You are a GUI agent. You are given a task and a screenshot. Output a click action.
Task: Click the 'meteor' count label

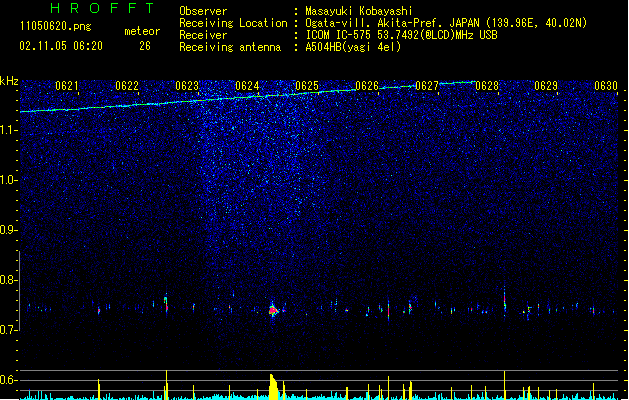tap(142, 31)
